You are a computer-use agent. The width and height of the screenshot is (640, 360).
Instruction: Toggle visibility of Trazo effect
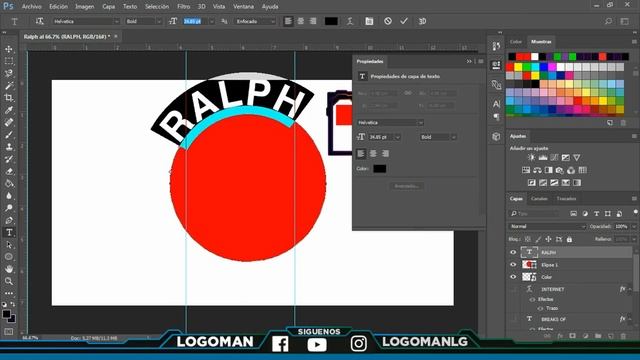pyautogui.click(x=541, y=308)
